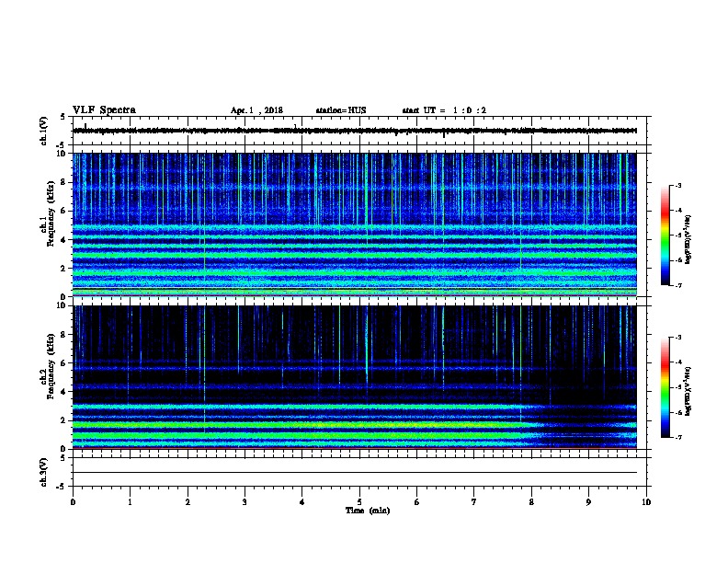Click the "VLF Spectra" plot title
728x563 pixels.
tap(104, 110)
